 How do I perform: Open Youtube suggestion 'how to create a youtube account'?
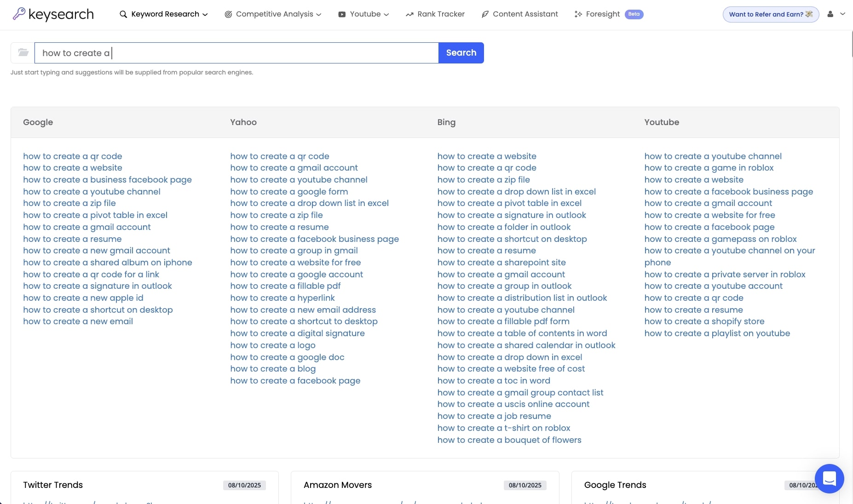click(713, 286)
